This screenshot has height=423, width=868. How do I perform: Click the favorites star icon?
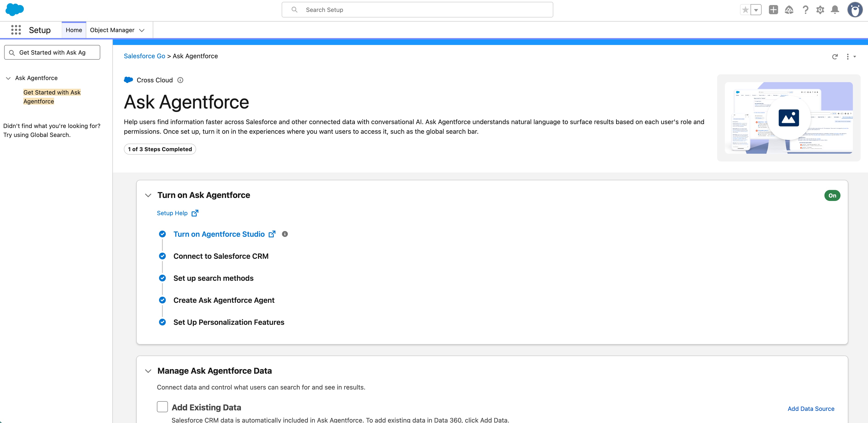(745, 10)
